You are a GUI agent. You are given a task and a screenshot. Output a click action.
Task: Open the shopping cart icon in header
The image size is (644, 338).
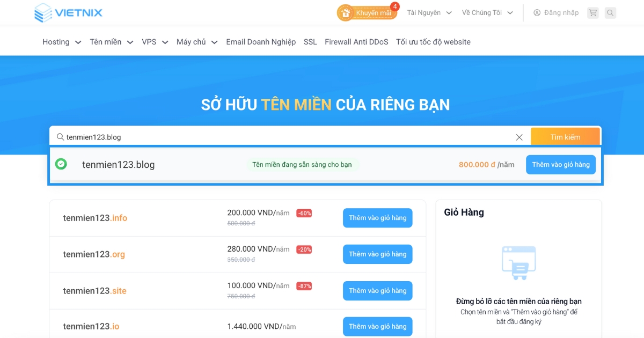(592, 12)
